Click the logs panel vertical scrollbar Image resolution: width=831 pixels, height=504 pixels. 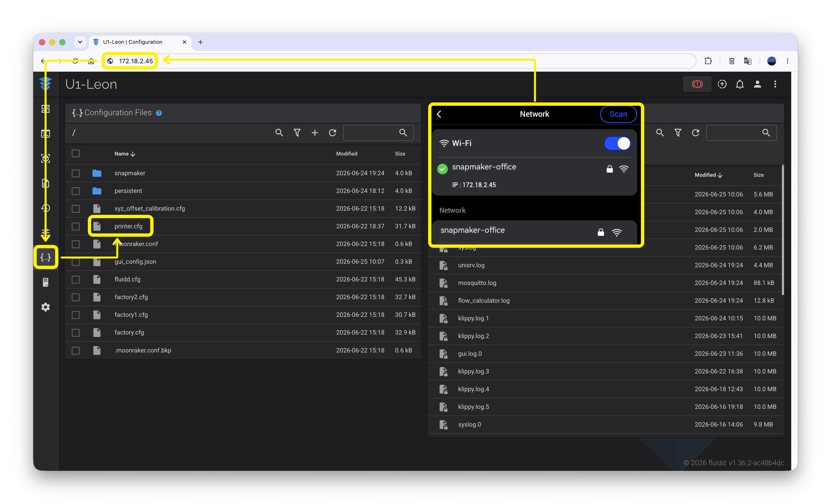coord(782,229)
